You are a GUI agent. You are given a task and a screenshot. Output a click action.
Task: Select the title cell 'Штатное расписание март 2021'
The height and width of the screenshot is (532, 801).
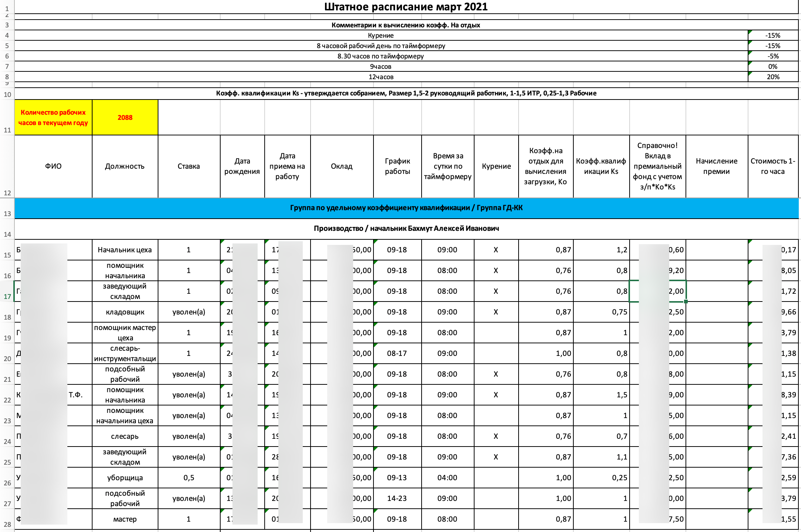(x=406, y=7)
